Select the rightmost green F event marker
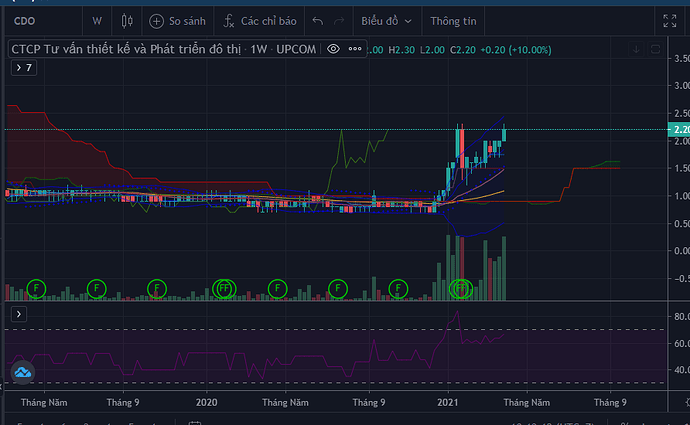The width and height of the screenshot is (690, 425). click(461, 288)
